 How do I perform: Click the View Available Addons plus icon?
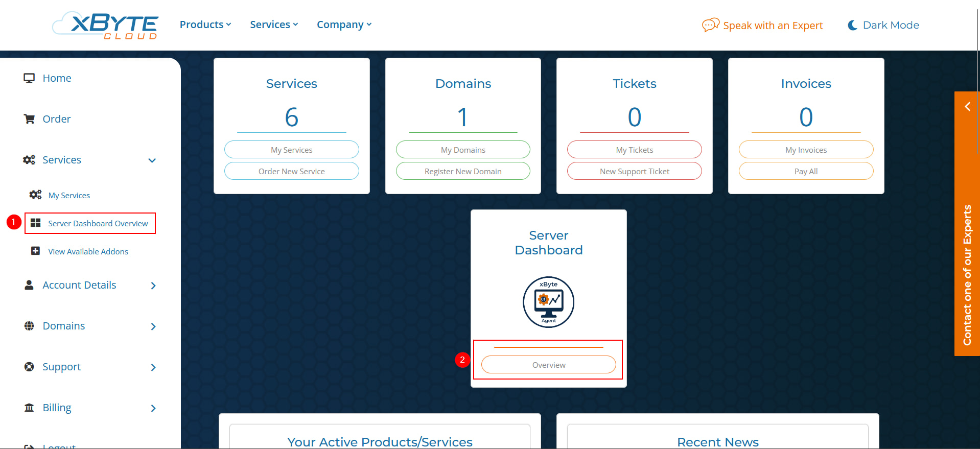(36, 251)
